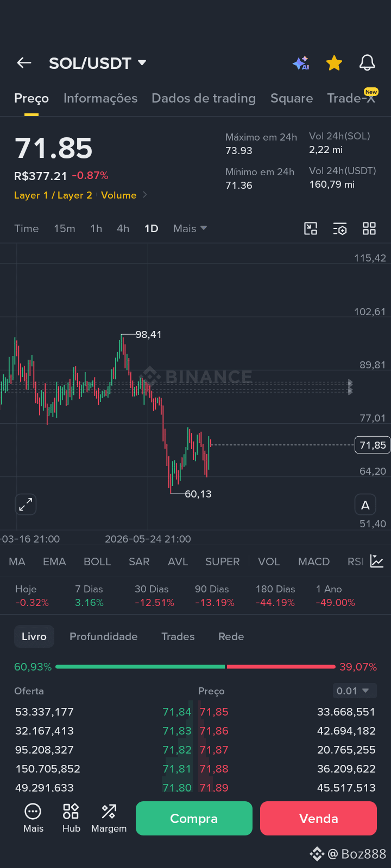This screenshot has height=868, width=391.
Task: Tap the red Venda button
Action: [319, 818]
